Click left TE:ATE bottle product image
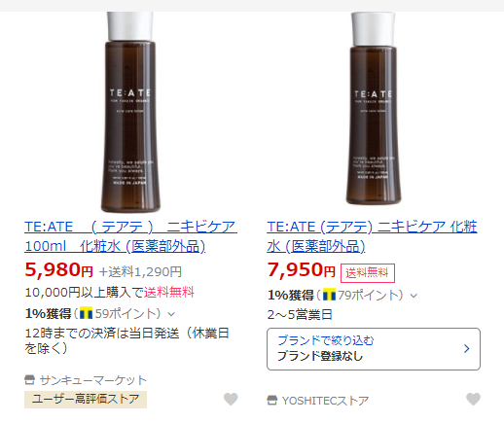Image resolution: width=504 pixels, height=423 pixels. tap(130, 112)
